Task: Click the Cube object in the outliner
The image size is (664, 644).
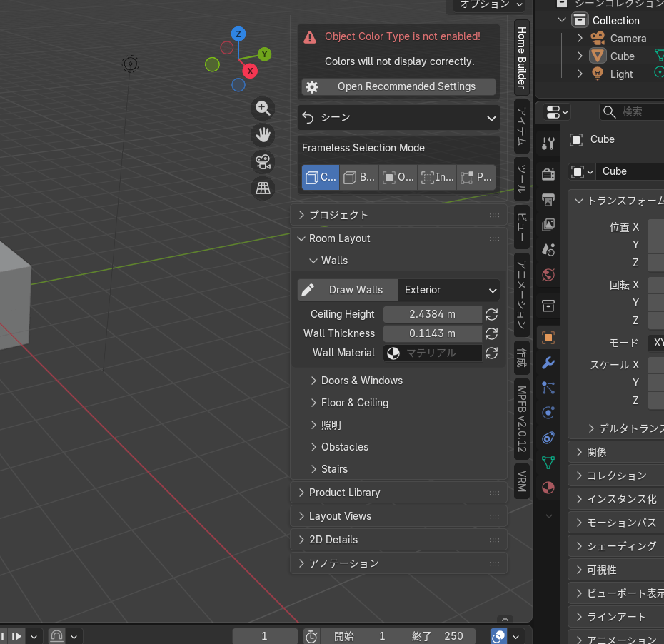Action: (623, 56)
